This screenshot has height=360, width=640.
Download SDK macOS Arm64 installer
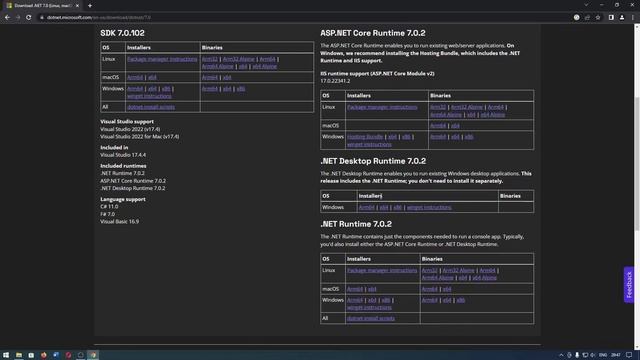pos(135,77)
